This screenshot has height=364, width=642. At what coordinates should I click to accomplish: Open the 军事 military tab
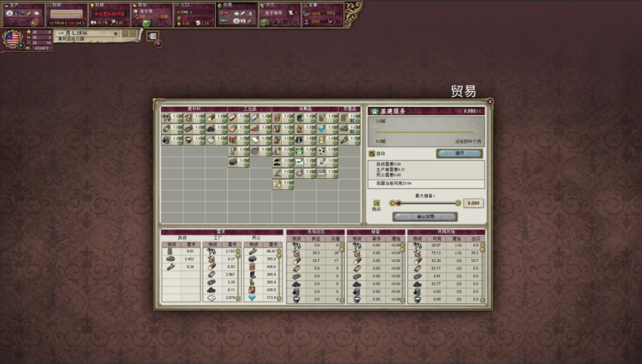click(x=322, y=15)
